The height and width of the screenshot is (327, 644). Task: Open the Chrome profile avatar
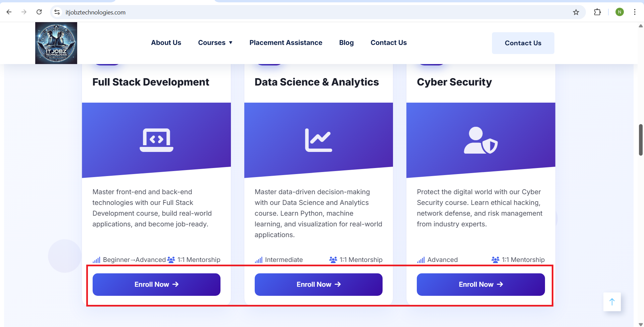click(620, 12)
